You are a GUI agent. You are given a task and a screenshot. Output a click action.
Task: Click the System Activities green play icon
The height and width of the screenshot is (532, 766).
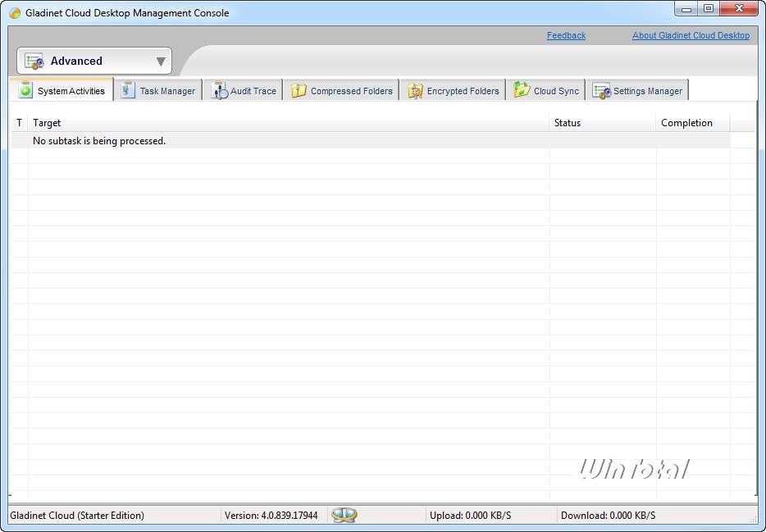(x=25, y=90)
